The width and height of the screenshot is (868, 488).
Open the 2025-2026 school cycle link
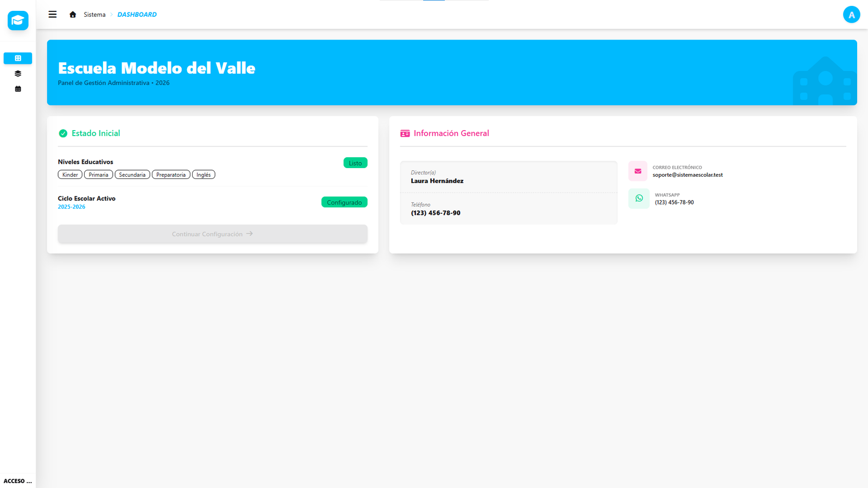[x=72, y=207]
